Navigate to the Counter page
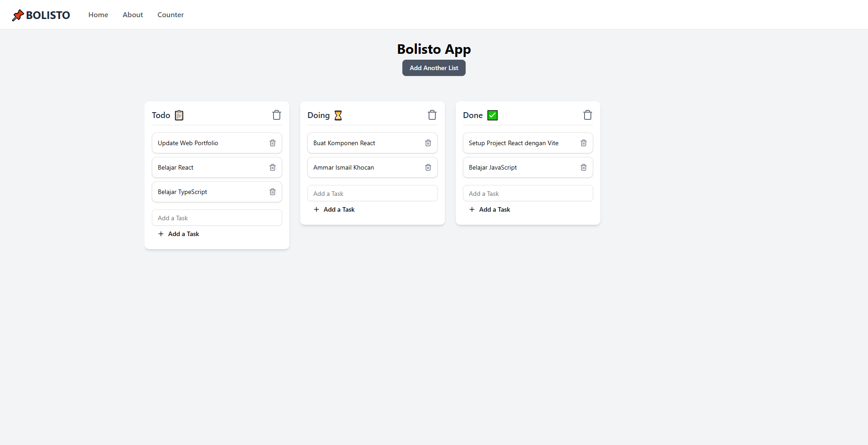Viewport: 868px width, 445px height. (x=170, y=15)
